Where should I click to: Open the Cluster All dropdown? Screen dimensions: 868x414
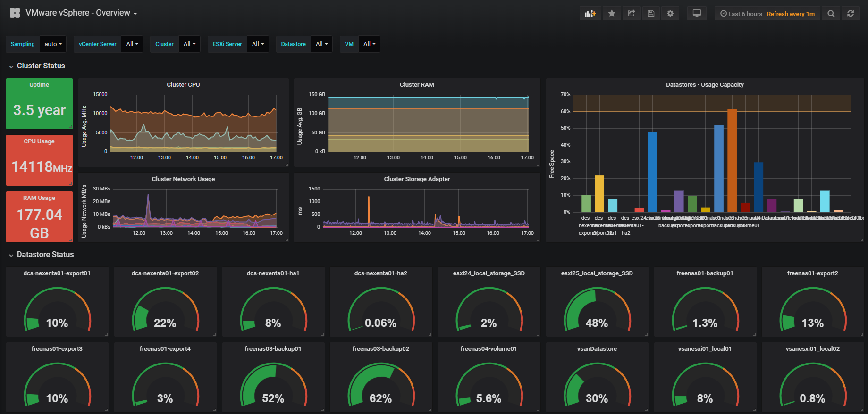tap(189, 44)
